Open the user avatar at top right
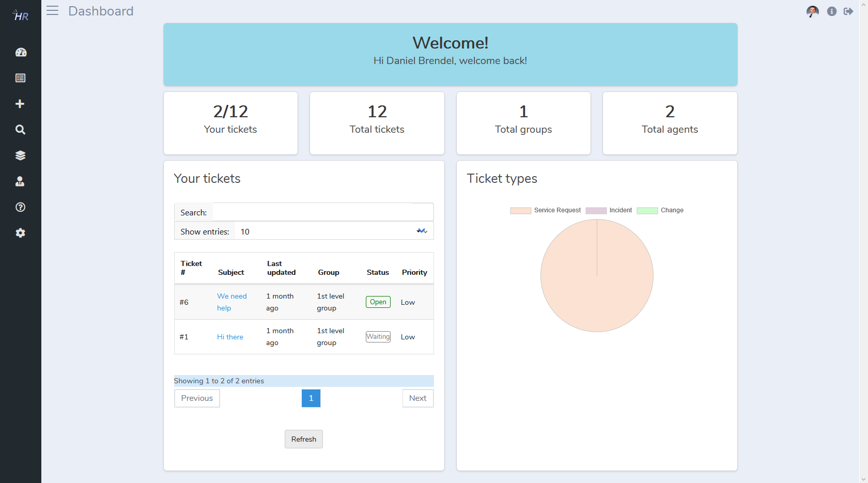Image resolution: width=868 pixels, height=483 pixels. (813, 11)
